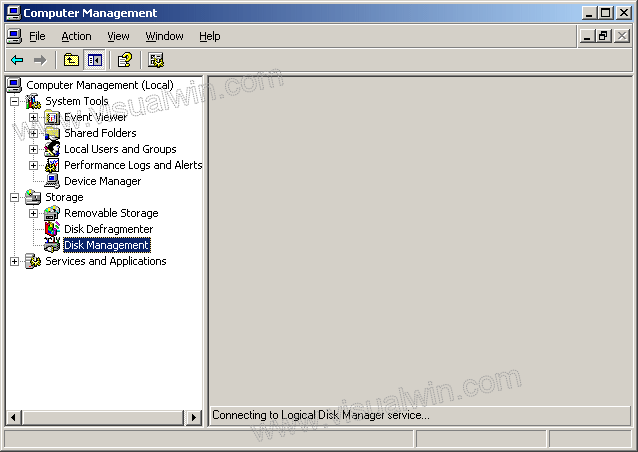Click the Shared Folders icon
Viewport: 638px width, 452px height.
coord(52,133)
